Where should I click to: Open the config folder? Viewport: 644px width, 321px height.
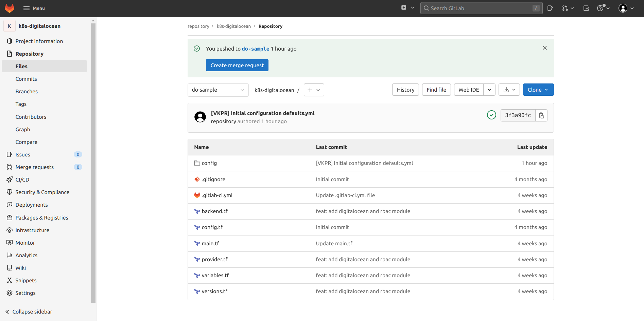(x=209, y=163)
